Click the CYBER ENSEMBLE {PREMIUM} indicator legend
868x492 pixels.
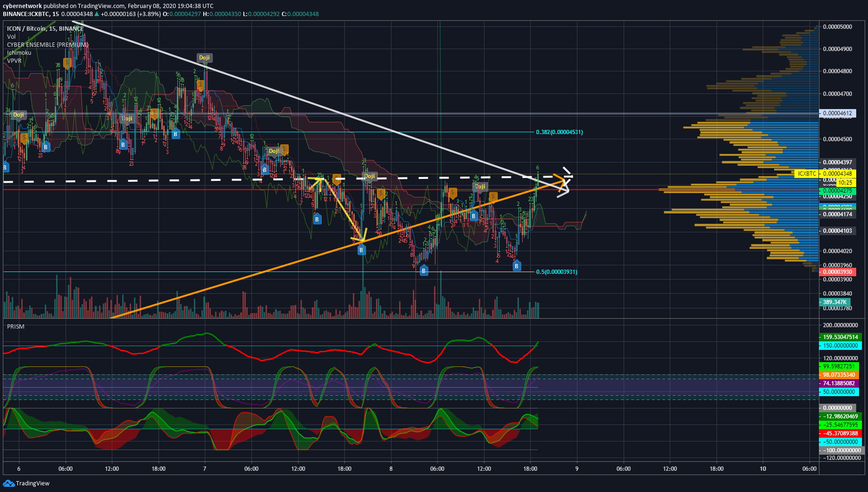tap(48, 44)
